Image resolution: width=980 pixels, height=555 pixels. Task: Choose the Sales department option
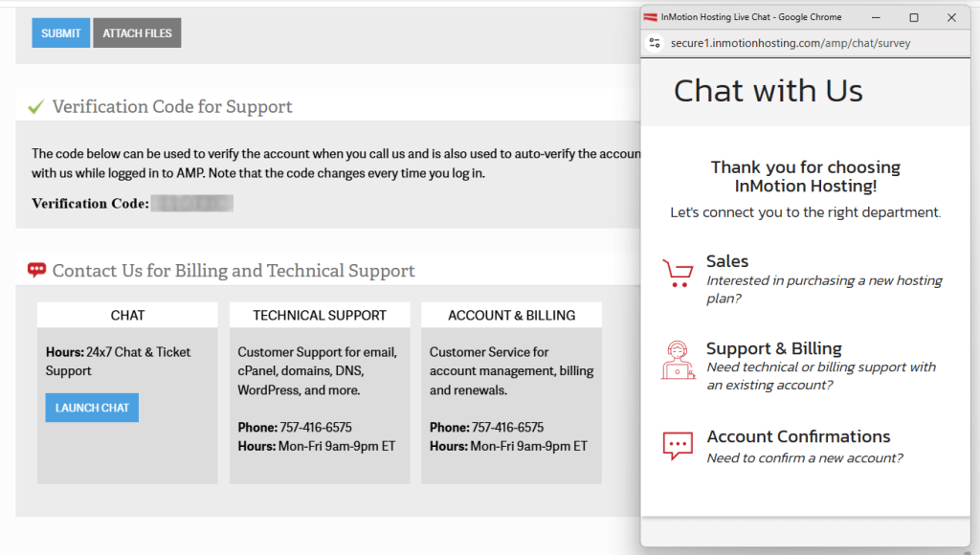727,260
